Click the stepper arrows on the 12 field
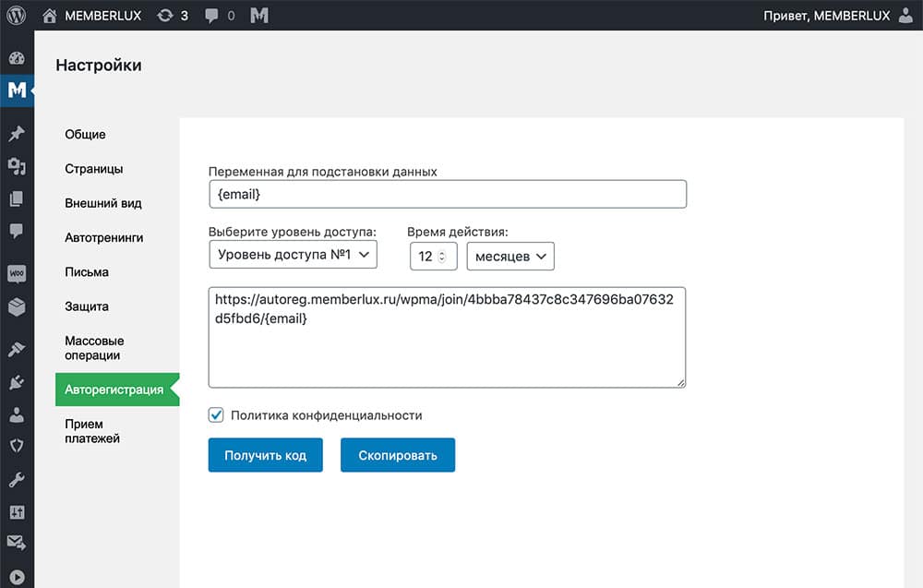Viewport: 923px width, 588px height. 441,257
